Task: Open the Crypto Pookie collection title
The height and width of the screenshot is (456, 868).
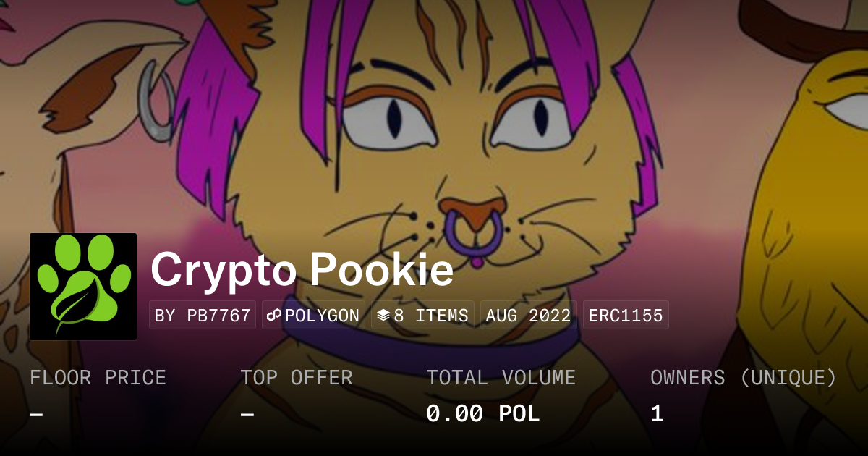Action: 302,270
